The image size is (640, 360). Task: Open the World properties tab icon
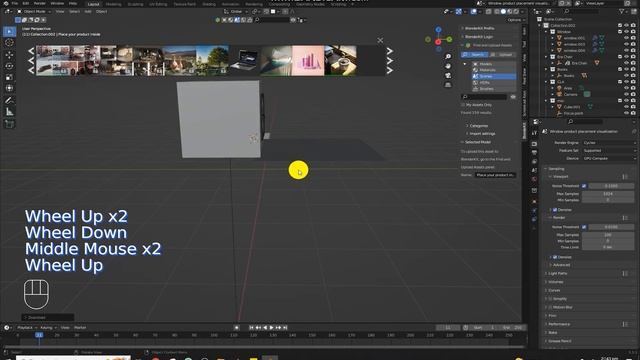534,179
